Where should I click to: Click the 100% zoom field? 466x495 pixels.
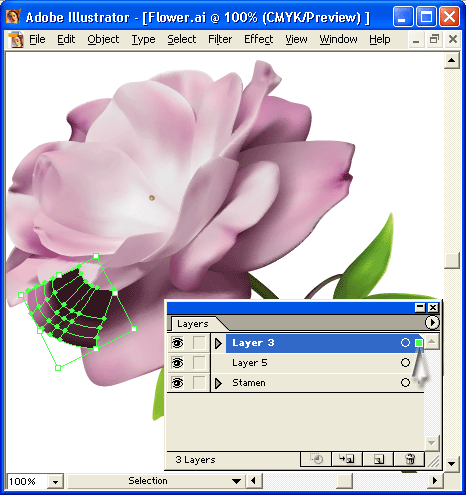coord(27,481)
